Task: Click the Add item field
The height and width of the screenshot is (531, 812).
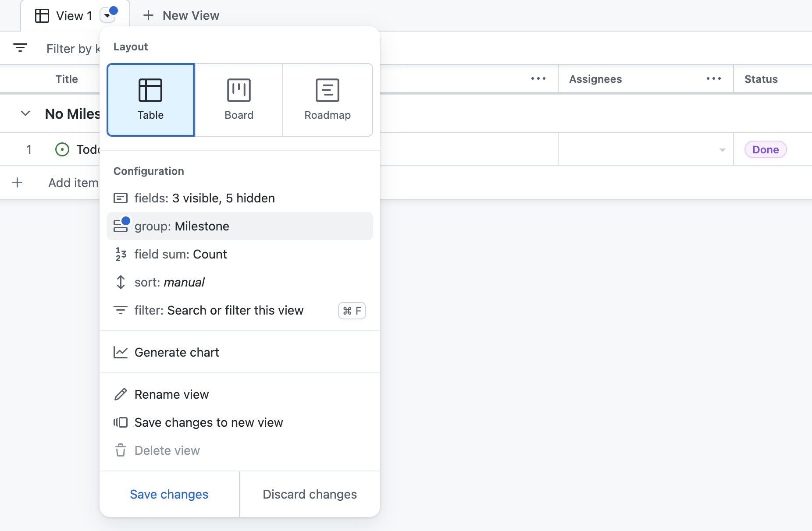Action: [x=73, y=183]
